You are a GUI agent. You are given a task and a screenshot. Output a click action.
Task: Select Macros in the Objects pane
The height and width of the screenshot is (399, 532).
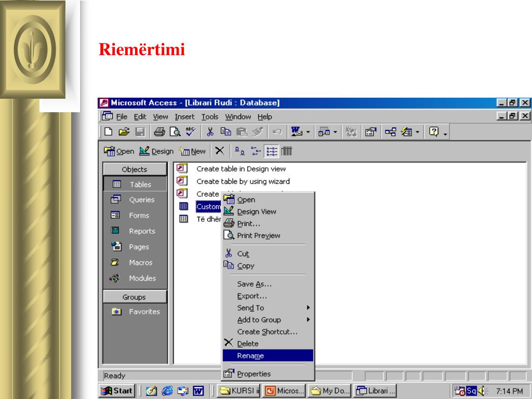[x=135, y=262]
